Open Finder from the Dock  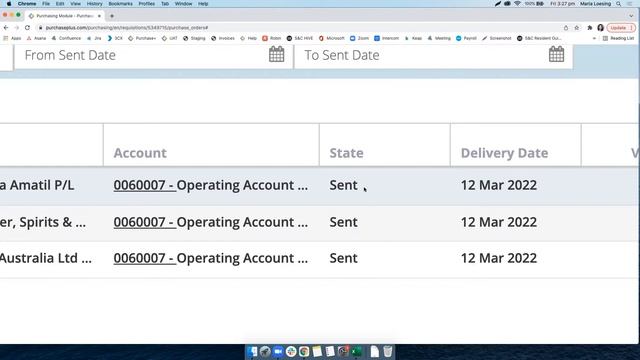pos(252,351)
